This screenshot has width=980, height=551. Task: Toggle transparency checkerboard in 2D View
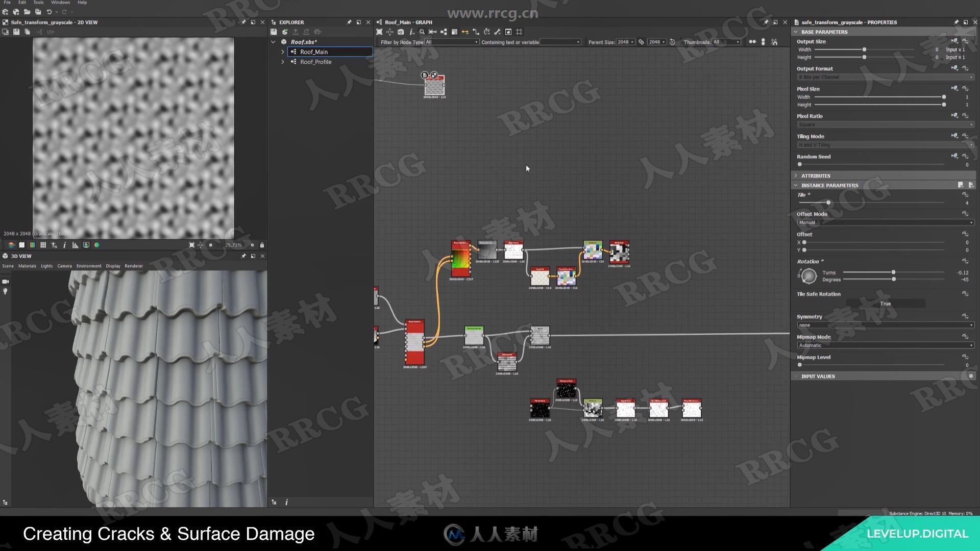[x=22, y=245]
